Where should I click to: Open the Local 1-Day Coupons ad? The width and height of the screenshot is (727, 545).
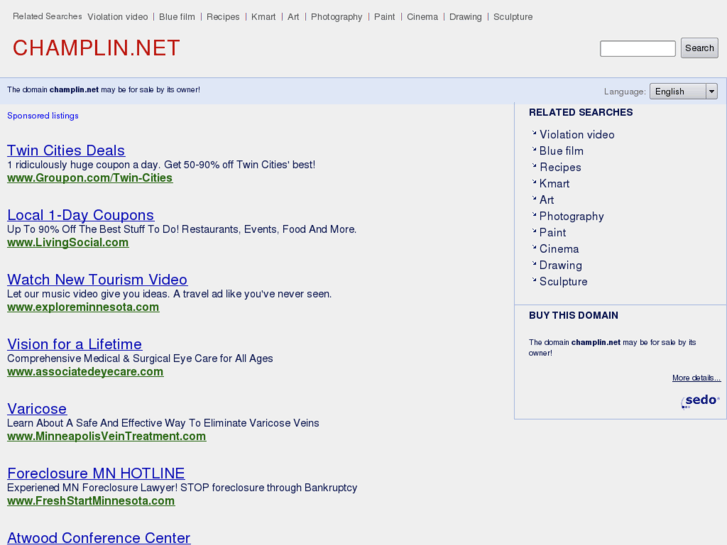[x=81, y=215]
